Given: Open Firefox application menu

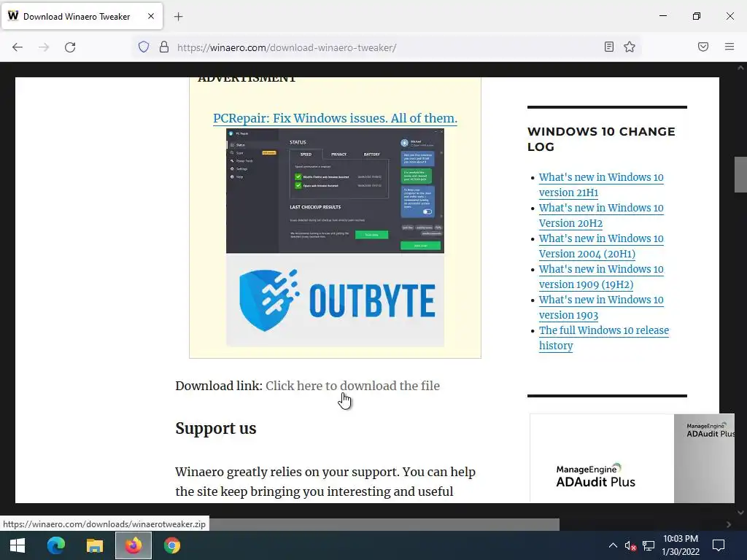Looking at the screenshot, I should pos(729,47).
